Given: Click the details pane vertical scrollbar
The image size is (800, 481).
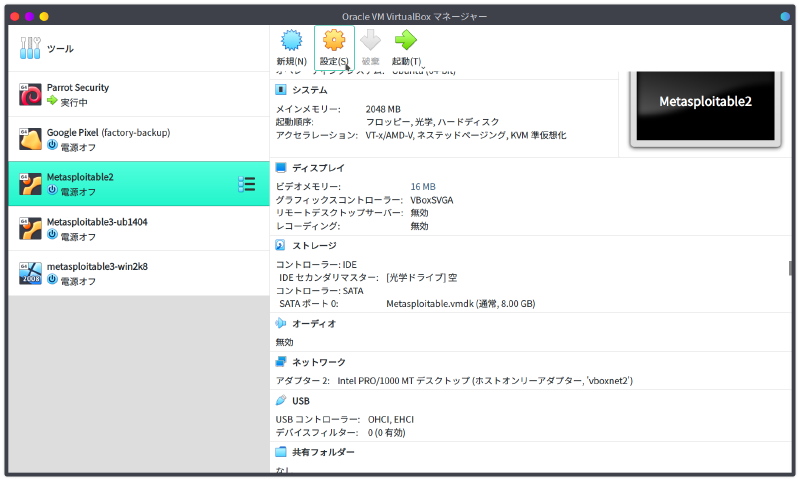Looking at the screenshot, I should [790, 268].
